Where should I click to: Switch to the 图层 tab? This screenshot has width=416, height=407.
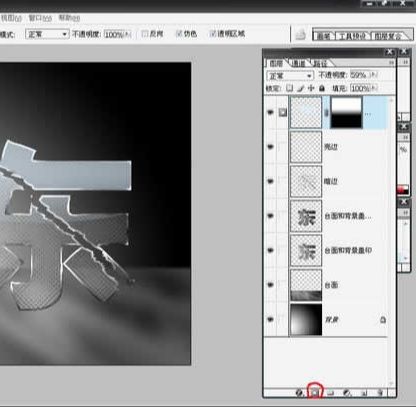tap(276, 63)
